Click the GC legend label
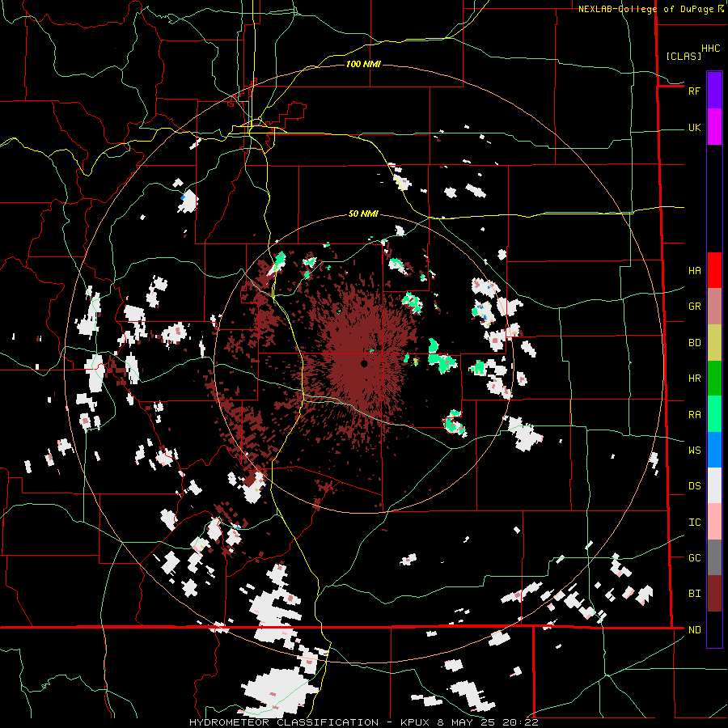 [x=694, y=558]
